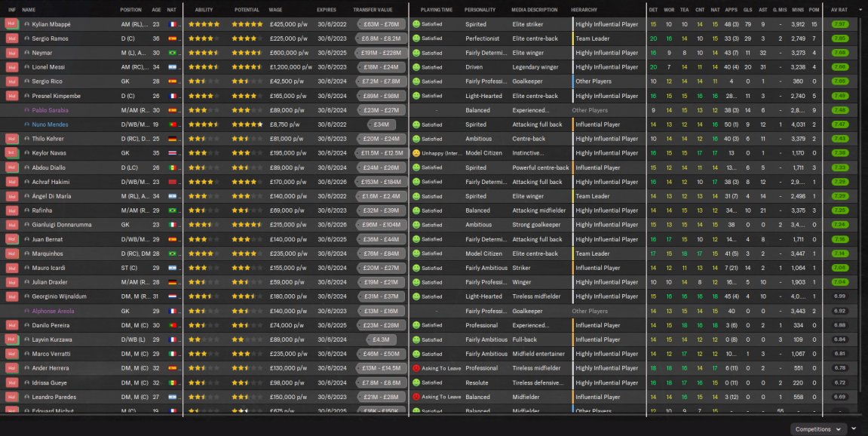Click the Dutch flag in Georginio Wijnaldum's row
The width and height of the screenshot is (868, 436).
tap(172, 296)
